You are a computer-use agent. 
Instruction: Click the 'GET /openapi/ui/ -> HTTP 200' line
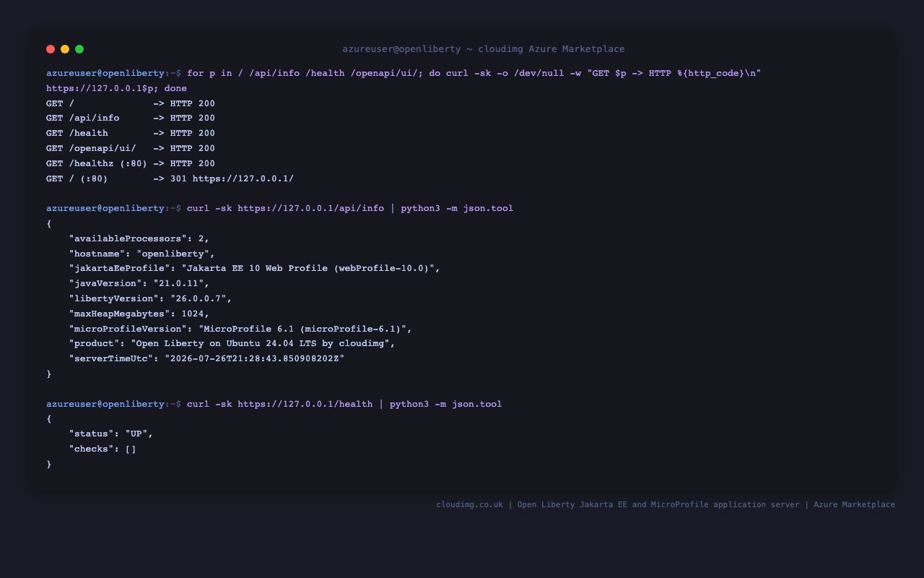pyautogui.click(x=131, y=148)
